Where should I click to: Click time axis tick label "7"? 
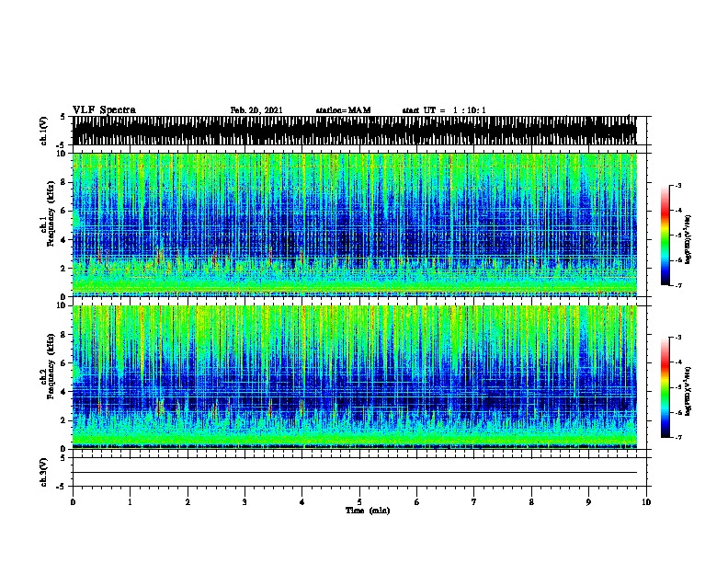[474, 502]
